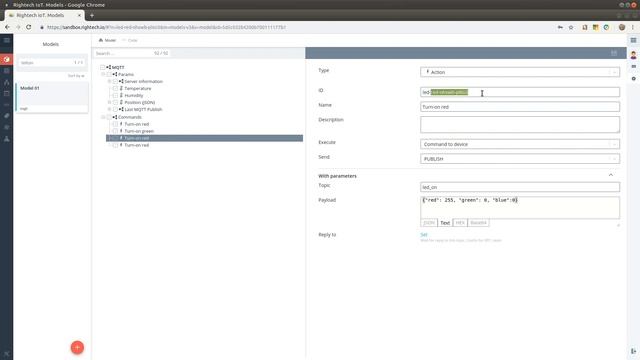The width and height of the screenshot is (640, 360).
Task: Go forward with the browser forward arrow
Action: point(18,27)
